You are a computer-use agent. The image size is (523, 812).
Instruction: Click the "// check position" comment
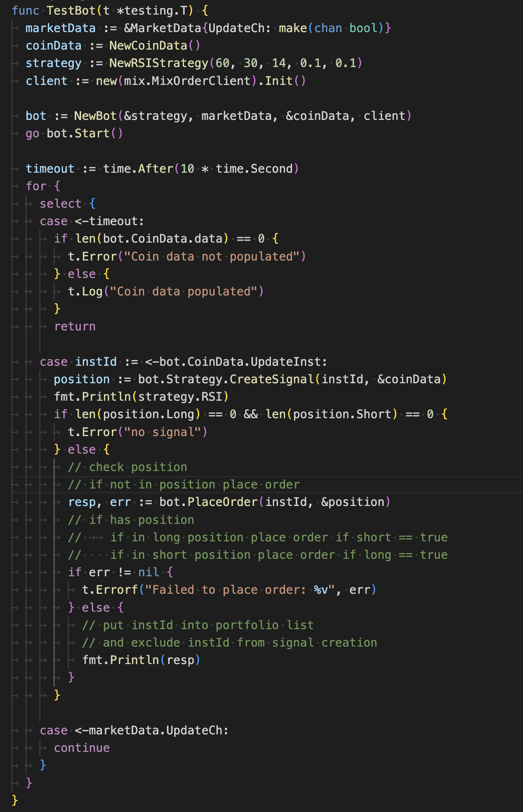[127, 467]
